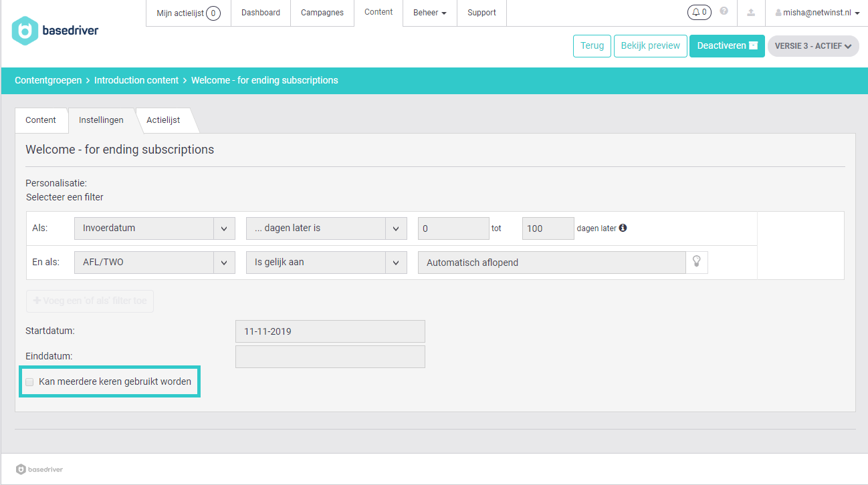Click the empty Einddatum field
Viewport: 868px width, 485px height.
[x=330, y=357]
